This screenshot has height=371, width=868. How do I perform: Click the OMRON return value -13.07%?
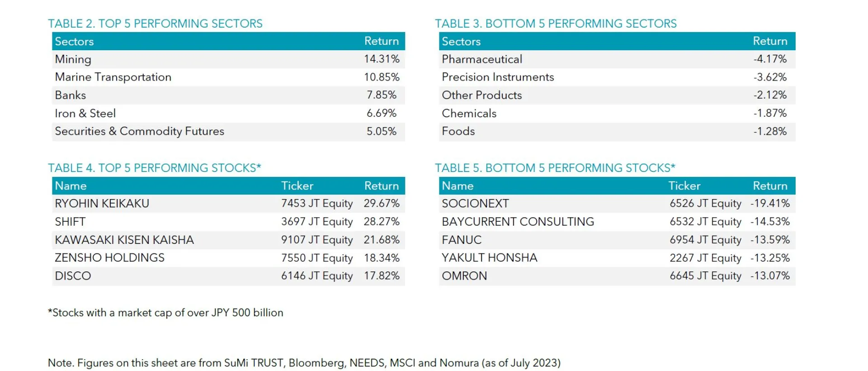(x=770, y=276)
